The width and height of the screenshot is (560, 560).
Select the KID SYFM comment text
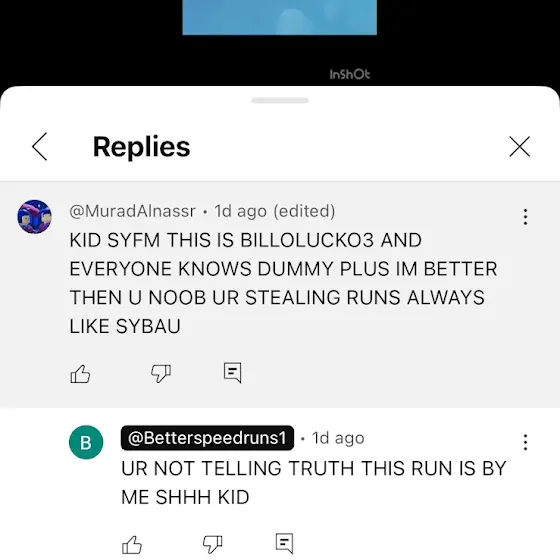pyautogui.click(x=283, y=283)
